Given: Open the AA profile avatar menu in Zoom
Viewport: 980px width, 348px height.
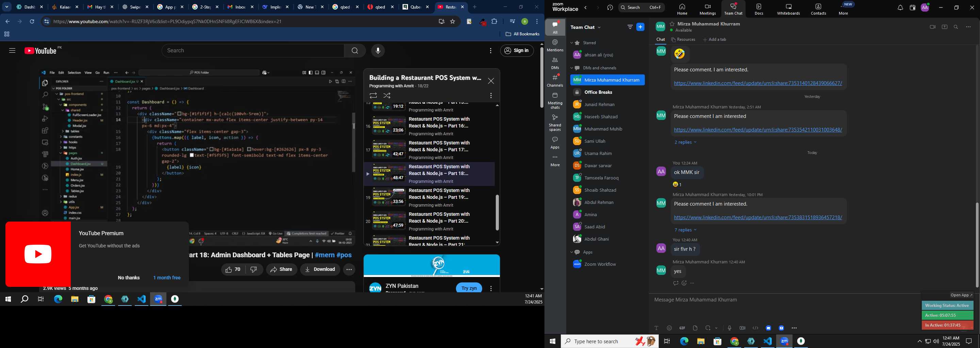Looking at the screenshot, I should click(925, 7).
